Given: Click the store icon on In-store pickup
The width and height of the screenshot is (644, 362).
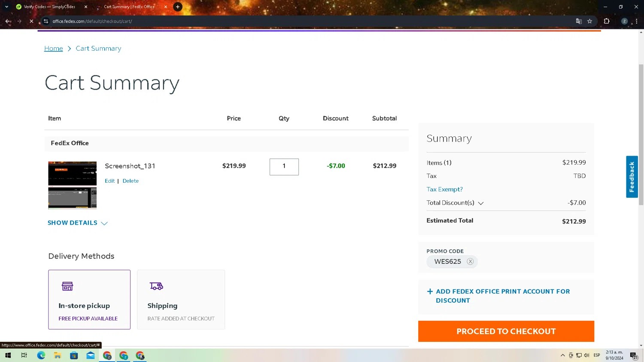Looking at the screenshot, I should 67,286.
